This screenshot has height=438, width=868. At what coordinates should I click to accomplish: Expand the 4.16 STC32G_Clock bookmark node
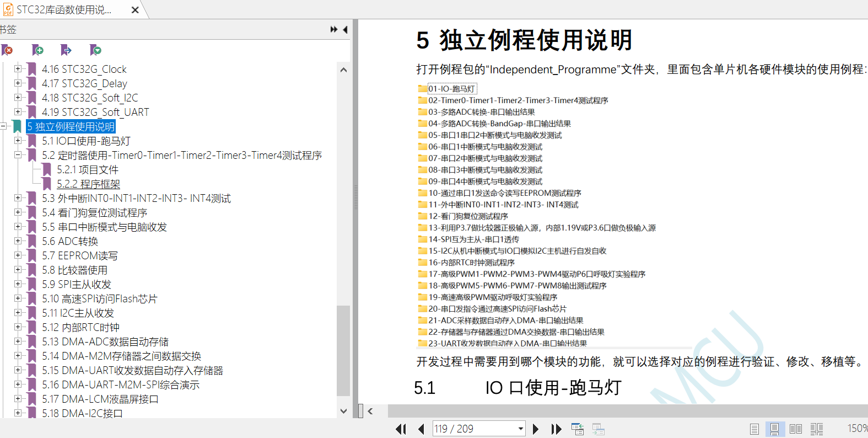coord(18,69)
